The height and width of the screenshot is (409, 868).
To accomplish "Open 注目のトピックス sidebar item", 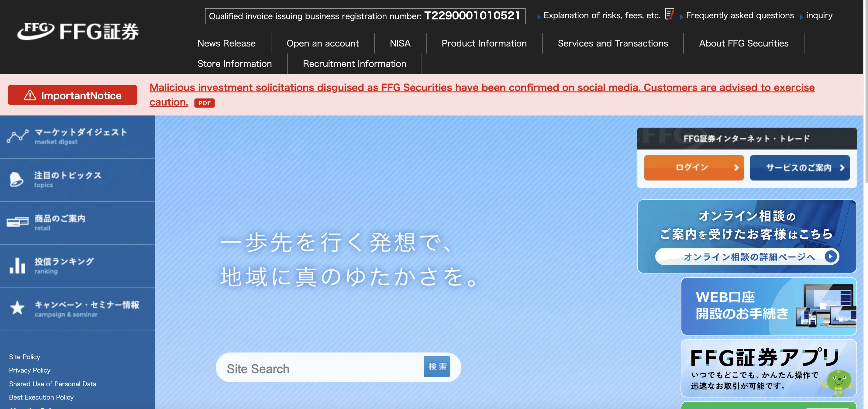I will [x=77, y=180].
